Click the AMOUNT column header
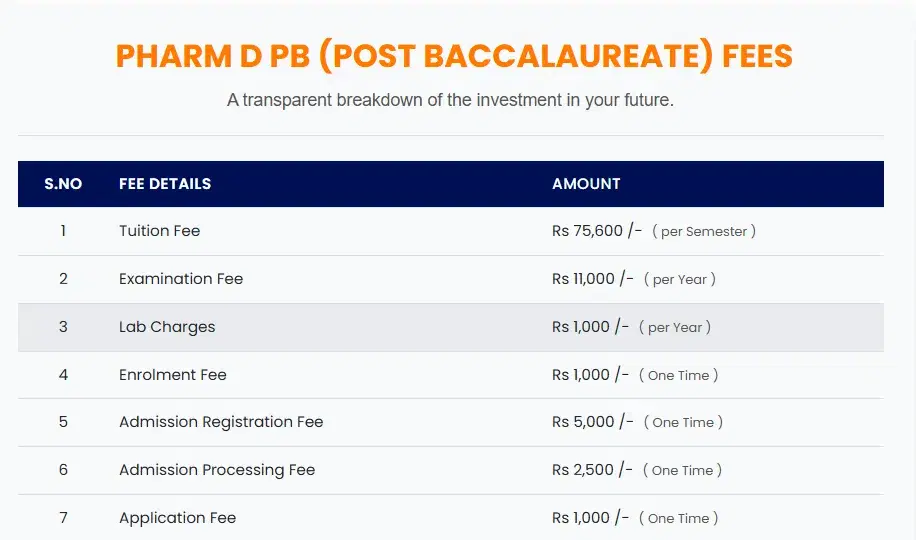The height and width of the screenshot is (540, 916). point(586,184)
